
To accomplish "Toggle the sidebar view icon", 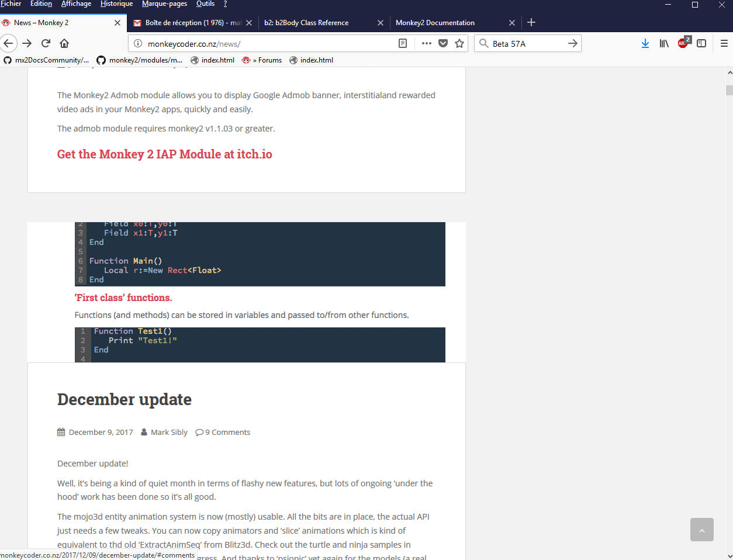I will tap(701, 43).
